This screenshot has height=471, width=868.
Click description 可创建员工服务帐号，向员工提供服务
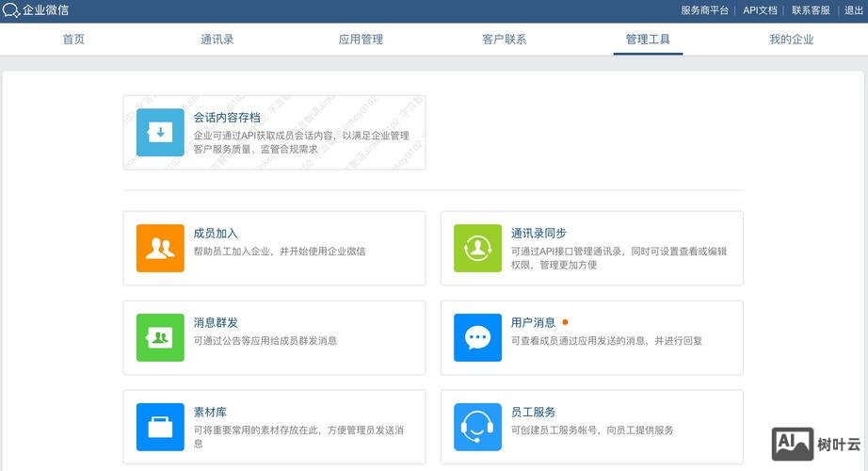592,430
